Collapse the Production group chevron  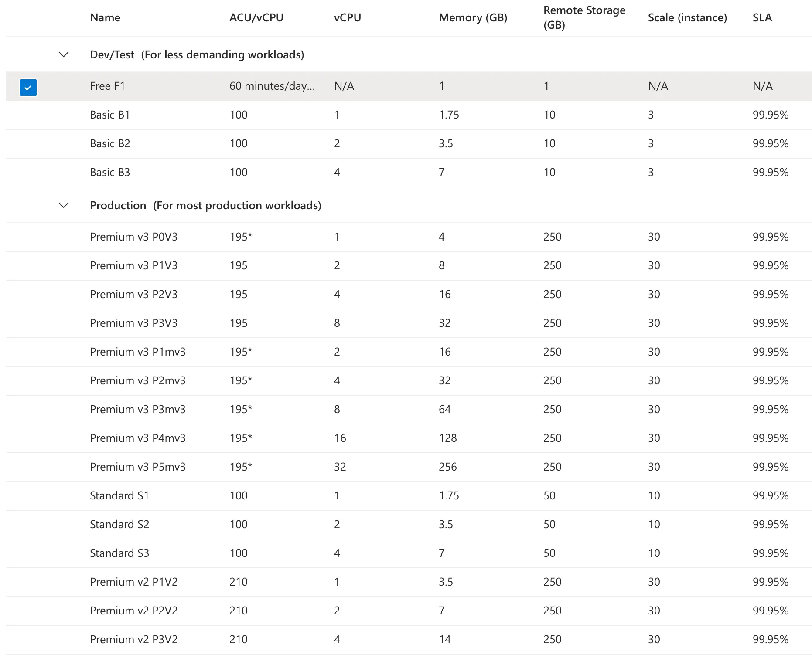tap(64, 205)
